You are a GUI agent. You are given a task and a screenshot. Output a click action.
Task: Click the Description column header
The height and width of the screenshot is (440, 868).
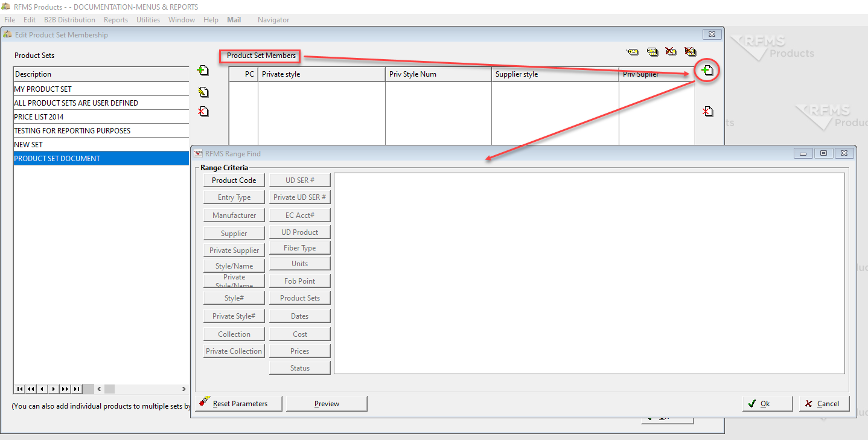click(101, 74)
